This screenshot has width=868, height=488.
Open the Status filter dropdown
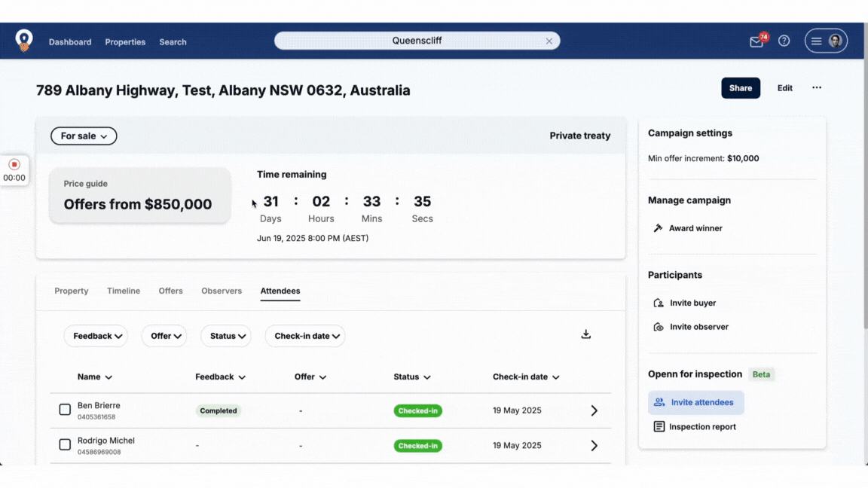[225, 336]
